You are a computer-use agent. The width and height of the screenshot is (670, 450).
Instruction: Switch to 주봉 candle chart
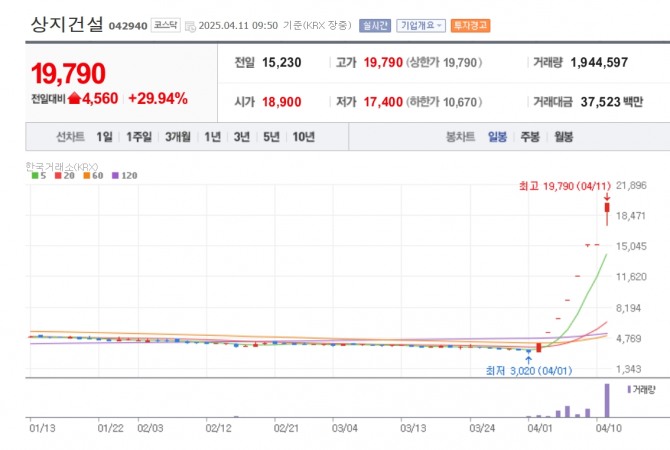[x=530, y=137]
